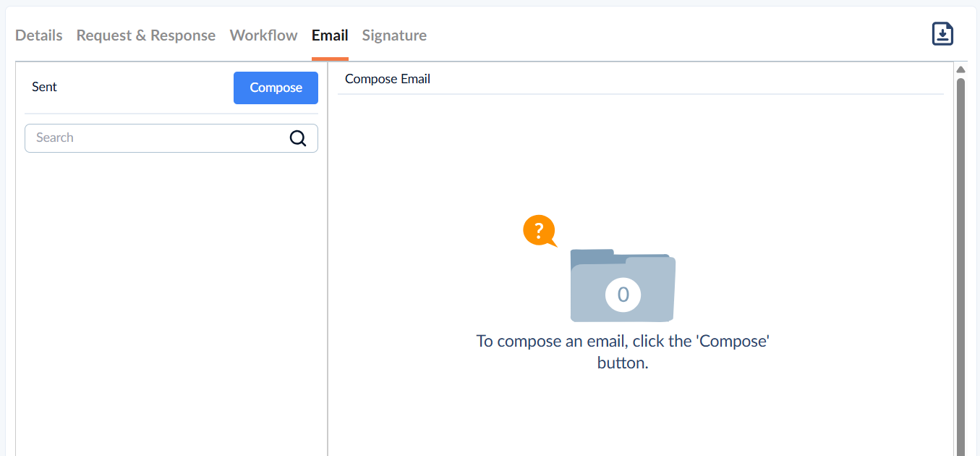The height and width of the screenshot is (456, 980).
Task: Click the magnifier icon in Search box
Action: 298,138
